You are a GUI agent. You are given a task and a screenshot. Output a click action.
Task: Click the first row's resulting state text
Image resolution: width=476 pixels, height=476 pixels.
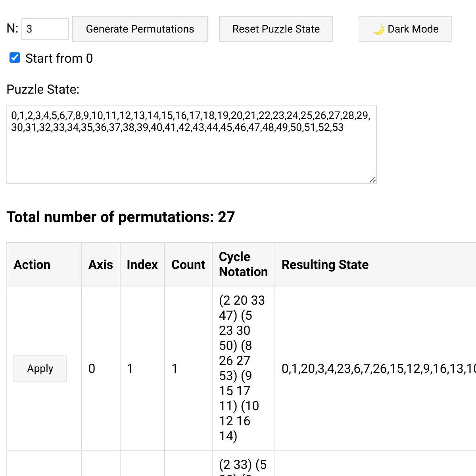377,369
